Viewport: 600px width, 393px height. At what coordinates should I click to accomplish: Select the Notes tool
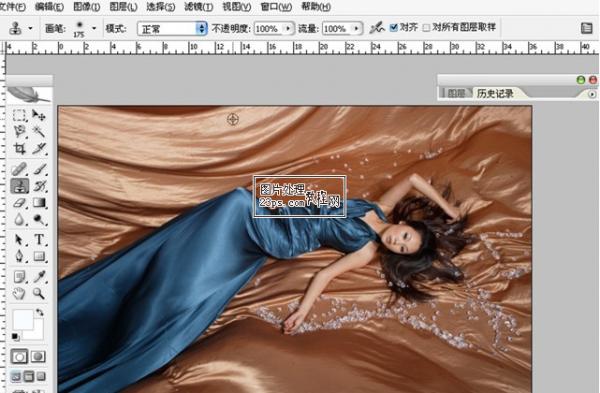point(19,276)
